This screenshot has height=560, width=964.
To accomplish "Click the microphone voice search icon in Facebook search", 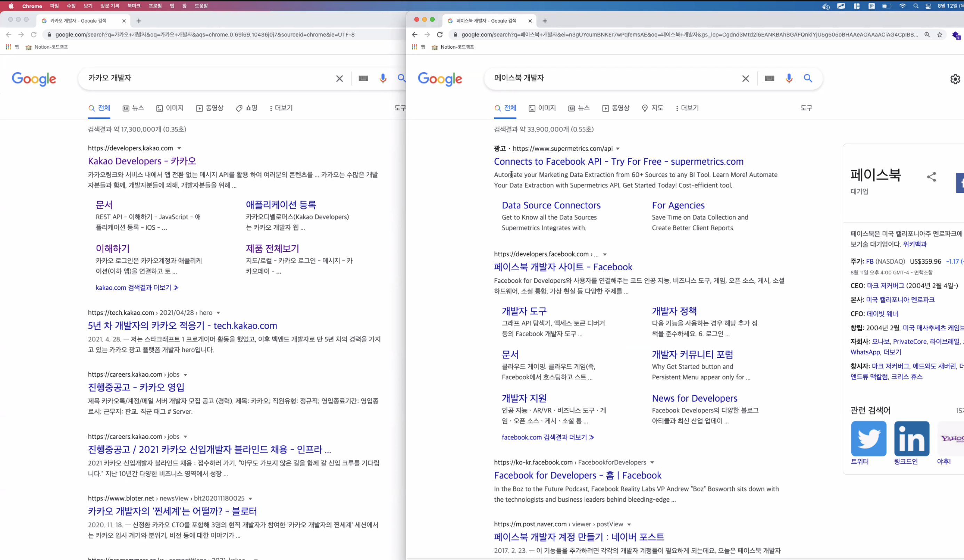I will (788, 79).
